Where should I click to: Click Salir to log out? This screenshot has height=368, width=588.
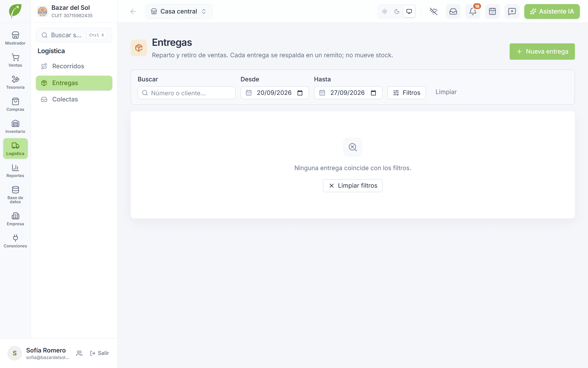click(x=99, y=353)
